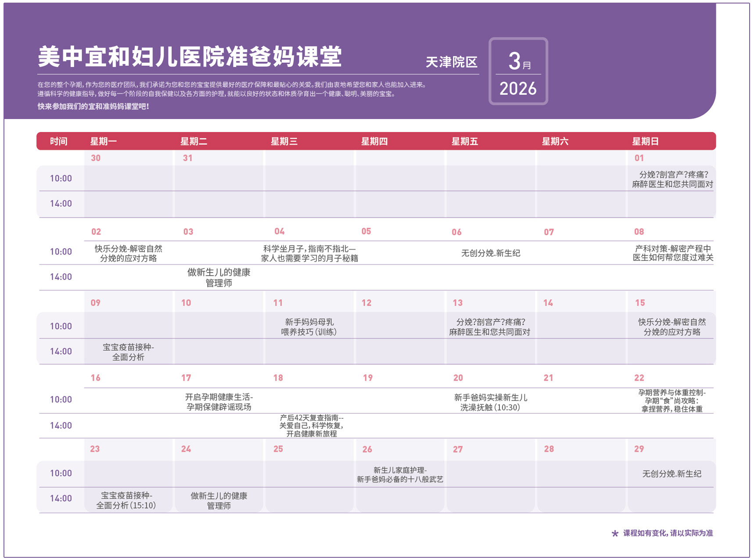
Task: Open the 宝宝疫苗接种 (15:10) class
Action: click(x=126, y=500)
